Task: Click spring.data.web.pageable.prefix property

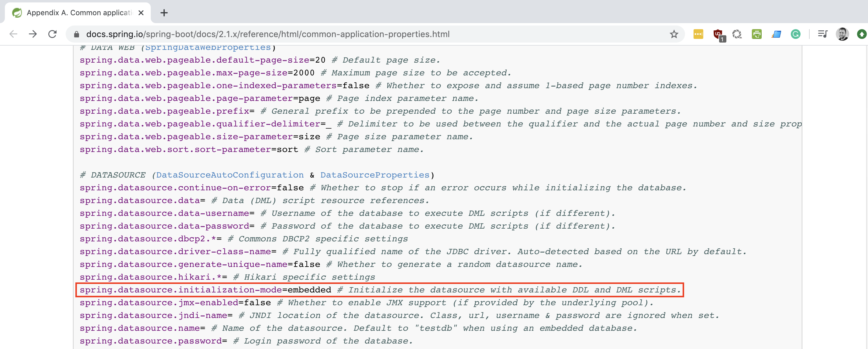Action: (164, 111)
